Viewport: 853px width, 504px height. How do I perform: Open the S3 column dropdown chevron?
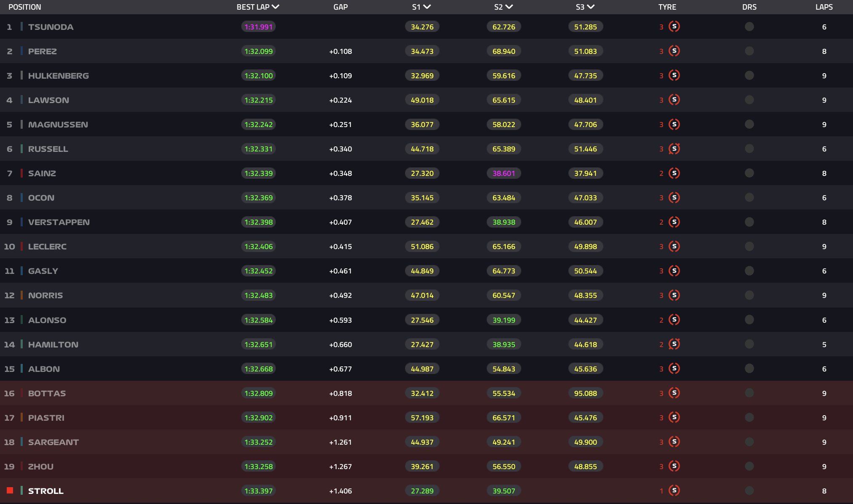coord(591,7)
